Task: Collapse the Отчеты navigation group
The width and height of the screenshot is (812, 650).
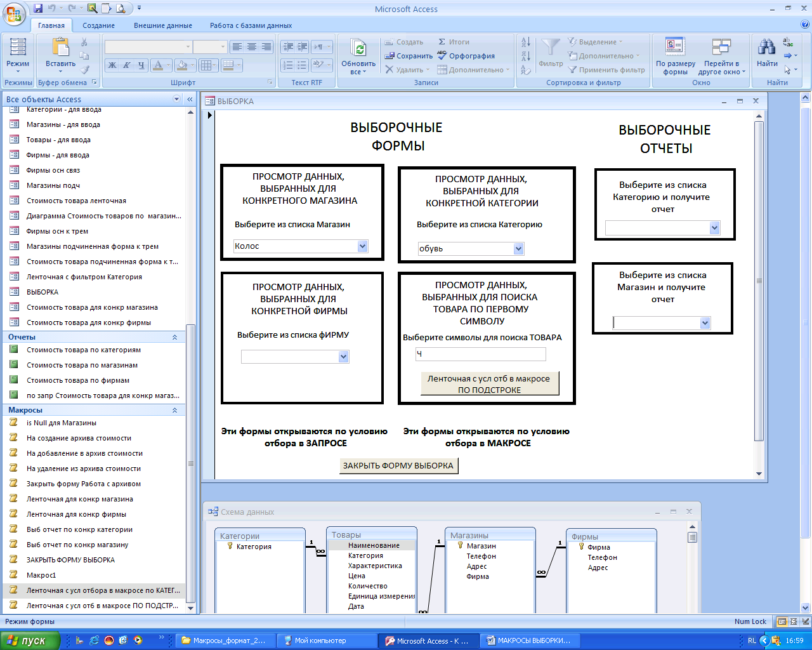Action: coord(174,337)
